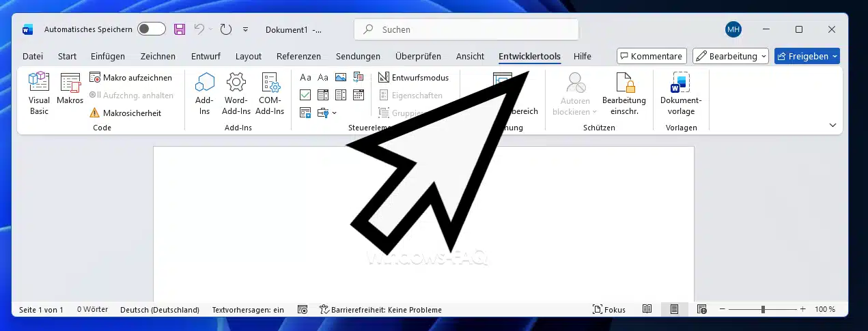Screen dimensions: 868x331
Task: Open the Visual Basic editor
Action: (39, 93)
